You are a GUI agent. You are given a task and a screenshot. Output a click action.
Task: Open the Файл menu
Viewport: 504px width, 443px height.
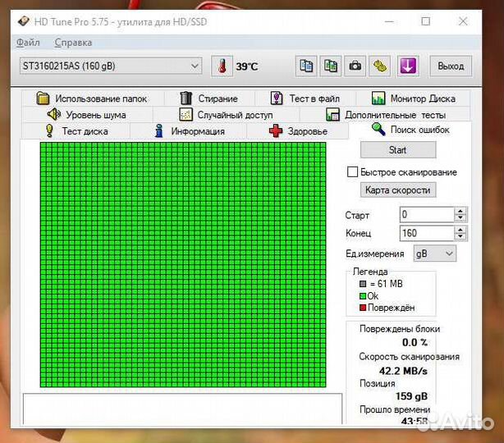tap(28, 43)
